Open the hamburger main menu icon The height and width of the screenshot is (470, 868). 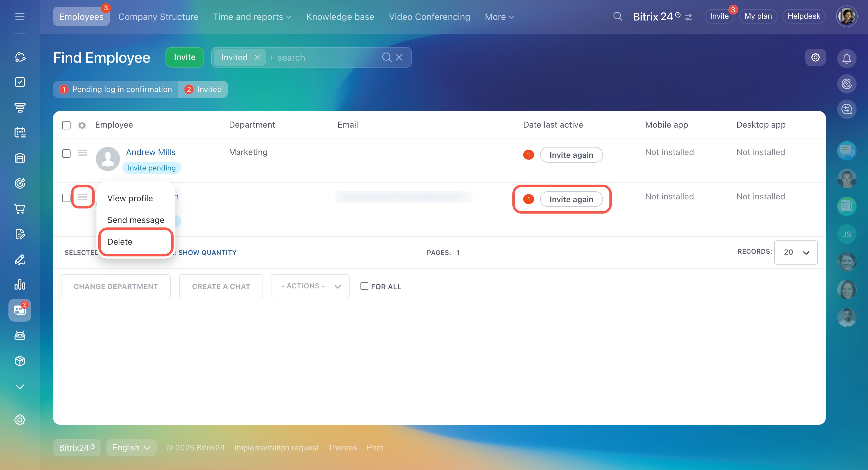coord(20,16)
